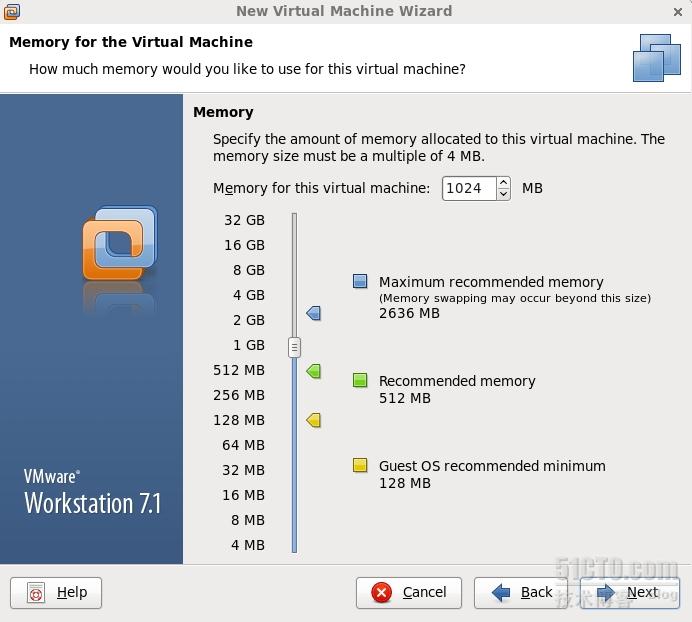692x622 pixels.
Task: Click the VMware Workstation orange-blue logo
Action: click(120, 243)
